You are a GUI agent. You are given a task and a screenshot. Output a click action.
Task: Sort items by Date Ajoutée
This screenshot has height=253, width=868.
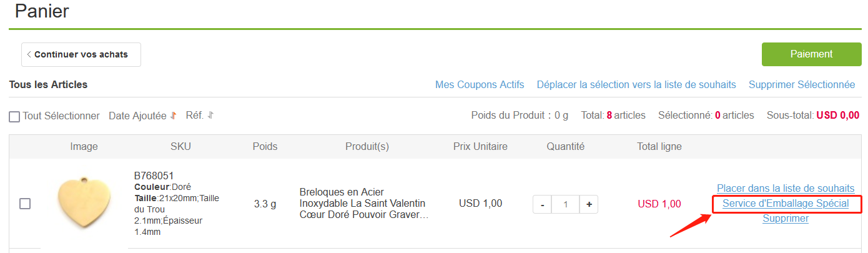click(137, 116)
